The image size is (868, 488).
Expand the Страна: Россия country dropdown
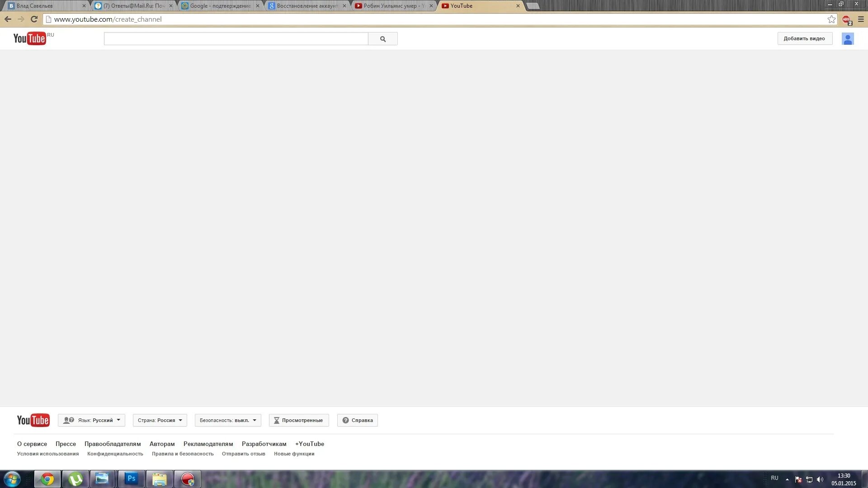[160, 420]
